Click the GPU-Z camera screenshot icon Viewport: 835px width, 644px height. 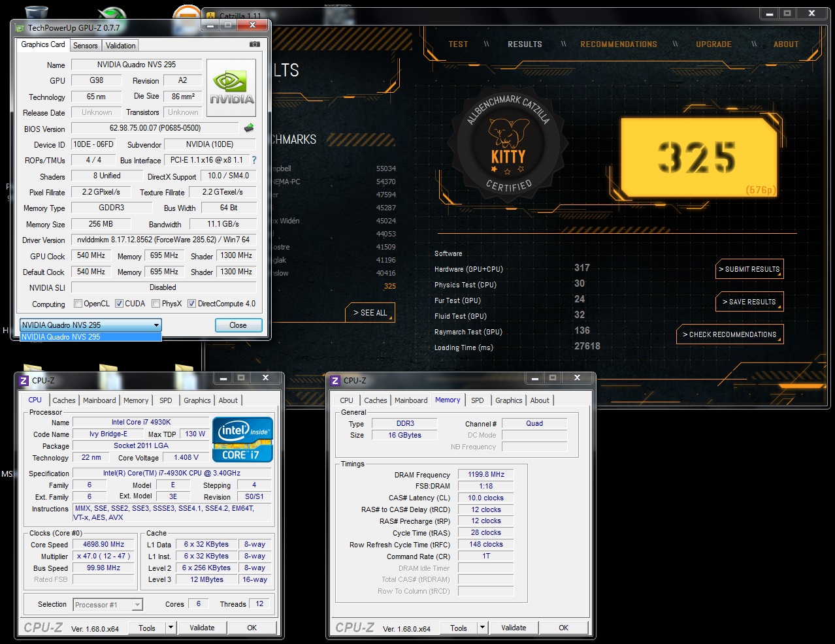coord(255,44)
